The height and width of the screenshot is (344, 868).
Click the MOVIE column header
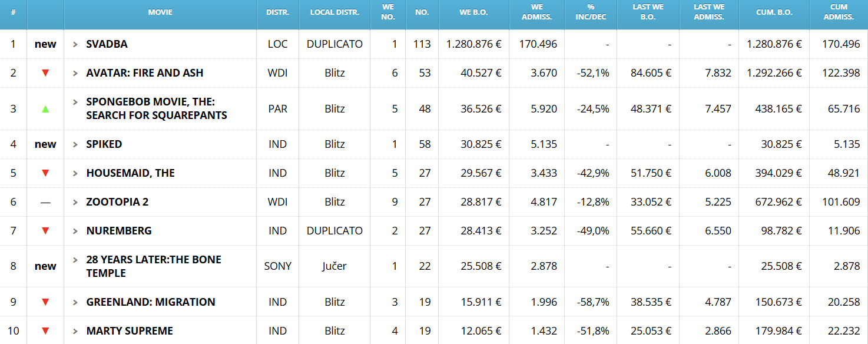(x=160, y=12)
